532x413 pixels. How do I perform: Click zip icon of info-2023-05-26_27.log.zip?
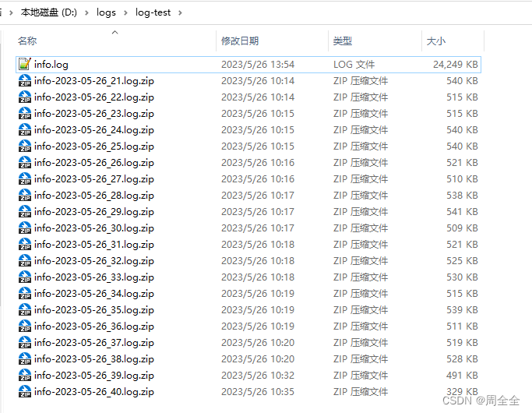coord(25,179)
